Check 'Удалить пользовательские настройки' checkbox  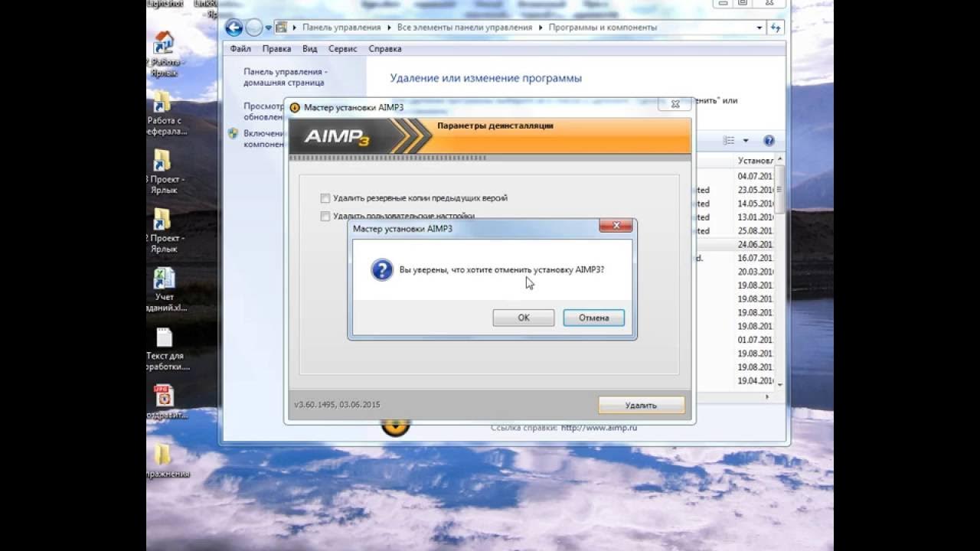point(325,217)
